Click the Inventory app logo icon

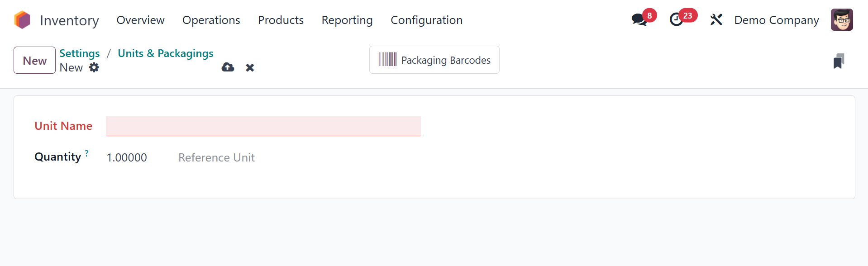click(x=22, y=20)
